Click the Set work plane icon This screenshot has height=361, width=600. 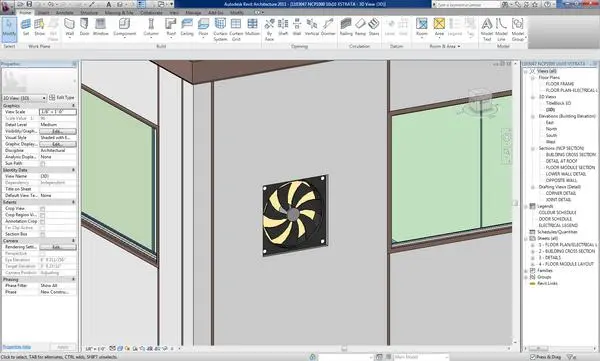pos(26,28)
